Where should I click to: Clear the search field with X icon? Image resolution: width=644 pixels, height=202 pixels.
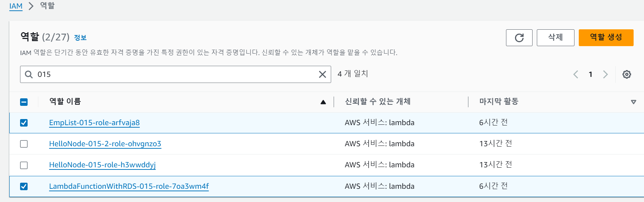click(x=322, y=74)
